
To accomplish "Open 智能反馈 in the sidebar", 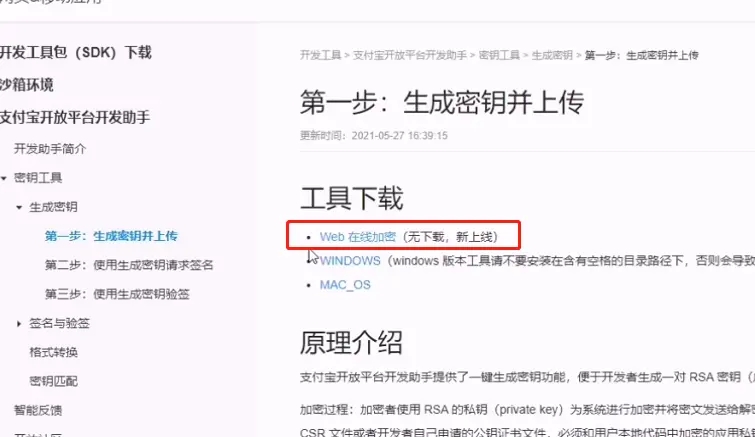I will click(x=38, y=410).
